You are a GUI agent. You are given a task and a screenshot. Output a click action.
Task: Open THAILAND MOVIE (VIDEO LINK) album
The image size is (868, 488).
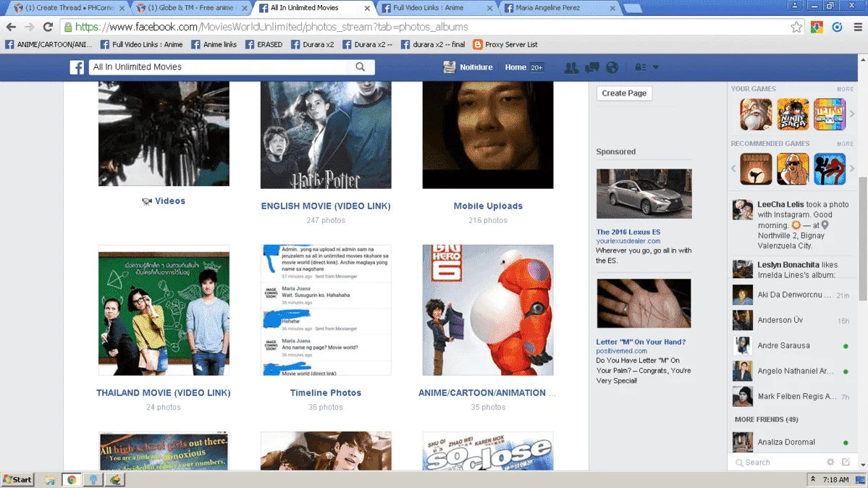[x=164, y=392]
